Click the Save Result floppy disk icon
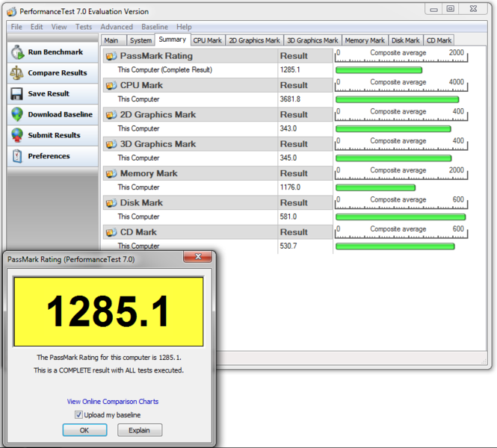Screen dimensions: 497x448 pos(16,94)
